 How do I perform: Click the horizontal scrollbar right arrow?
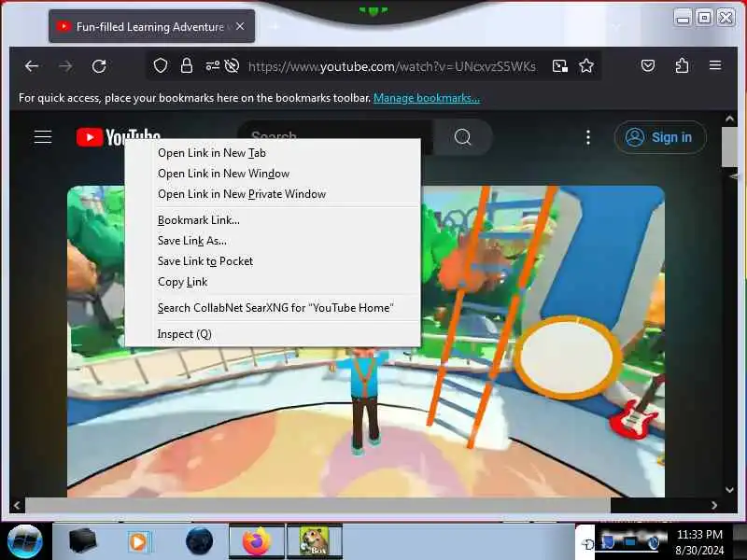click(x=714, y=505)
